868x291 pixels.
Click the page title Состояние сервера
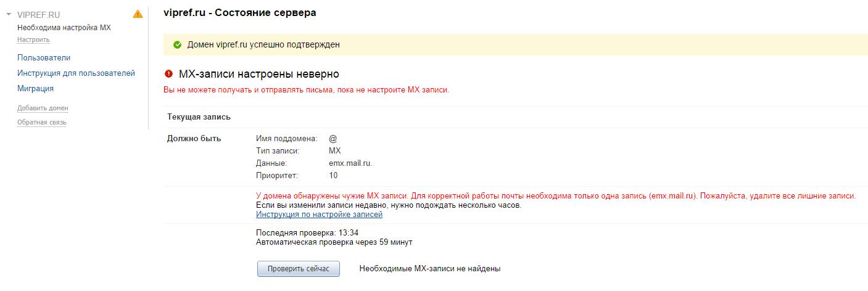point(240,12)
